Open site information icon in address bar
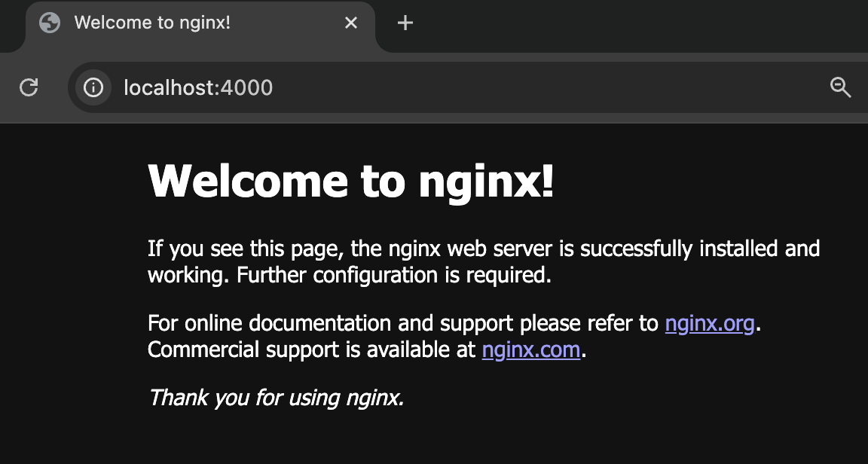868x464 pixels. pyautogui.click(x=93, y=87)
